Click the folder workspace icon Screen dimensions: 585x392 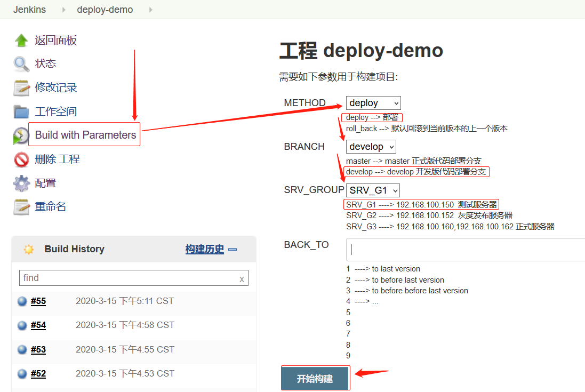(21, 111)
